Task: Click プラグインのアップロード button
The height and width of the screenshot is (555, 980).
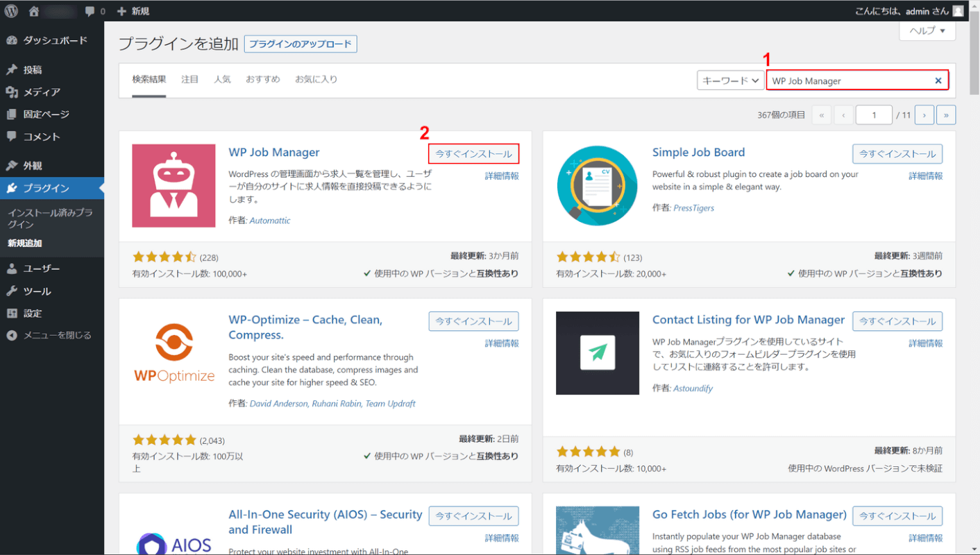Action: (301, 44)
